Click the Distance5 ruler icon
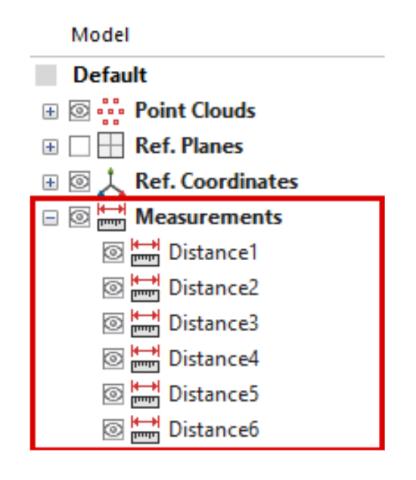 coord(145,394)
